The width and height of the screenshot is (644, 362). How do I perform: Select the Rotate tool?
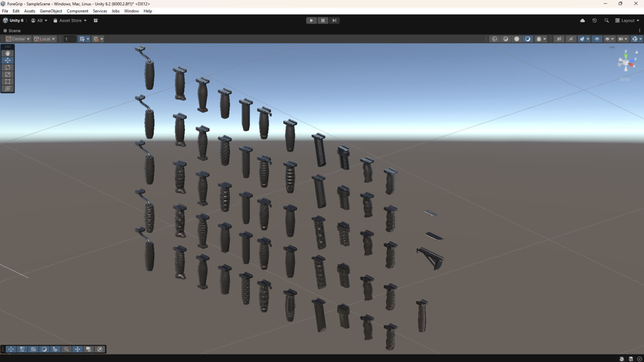(x=7, y=67)
